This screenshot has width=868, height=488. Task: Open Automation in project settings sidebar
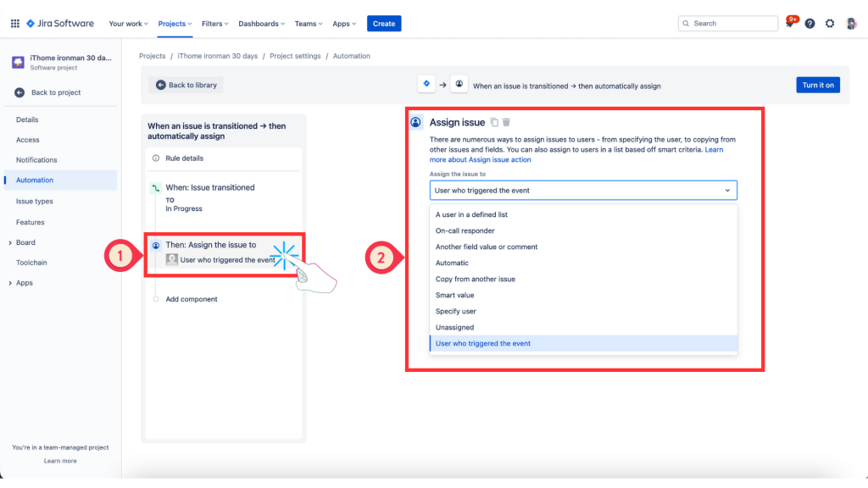click(x=60, y=180)
